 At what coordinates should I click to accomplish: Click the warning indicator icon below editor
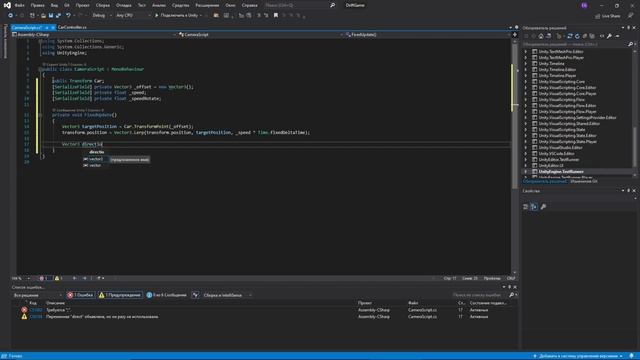(57, 278)
